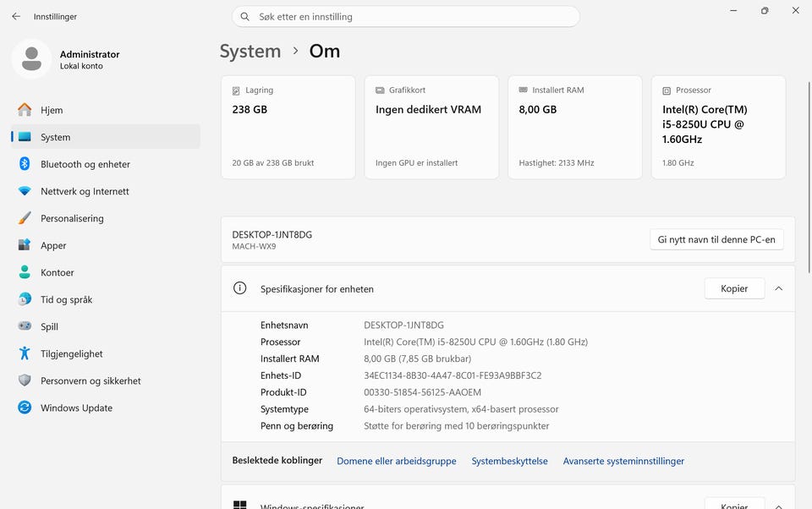Open Tilgjengelighet settings page
The height and width of the screenshot is (509, 812).
pyautogui.click(x=105, y=353)
